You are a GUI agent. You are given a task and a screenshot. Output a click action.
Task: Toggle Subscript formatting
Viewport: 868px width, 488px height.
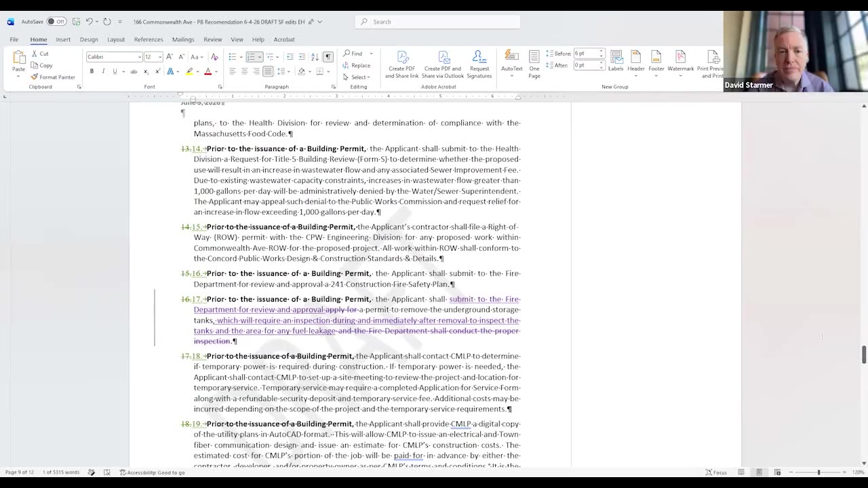[x=146, y=71]
